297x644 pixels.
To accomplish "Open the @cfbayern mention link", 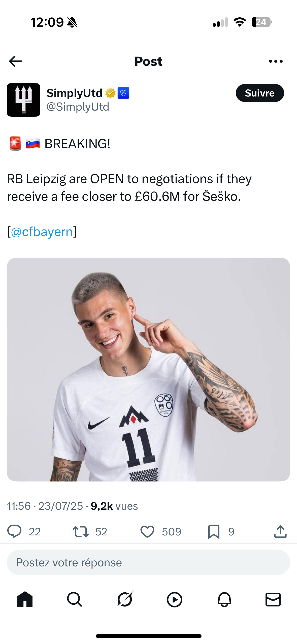I will coord(42,232).
